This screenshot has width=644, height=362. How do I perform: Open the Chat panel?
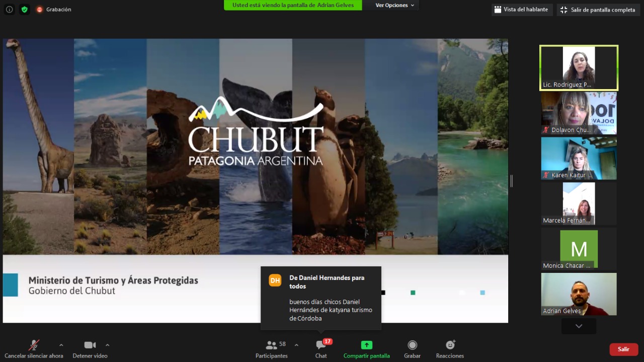coord(321,348)
